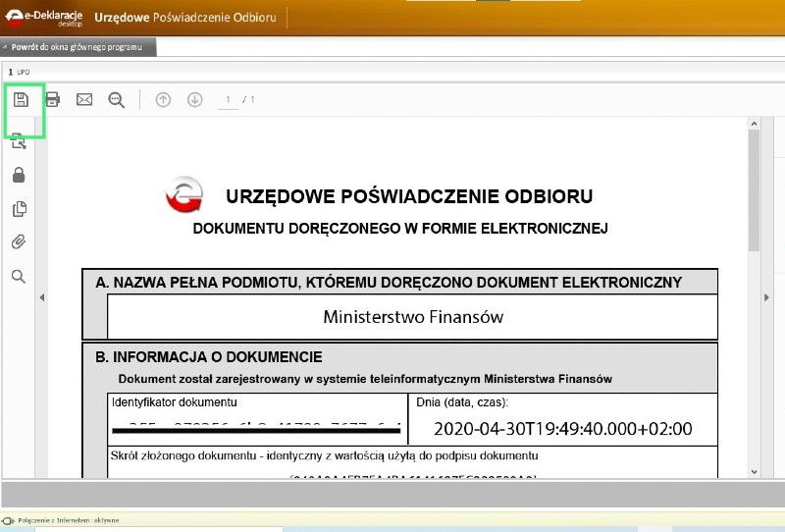The width and height of the screenshot is (785, 532).
Task: Click the e-Deklaracje emblem in the document
Action: click(x=184, y=195)
